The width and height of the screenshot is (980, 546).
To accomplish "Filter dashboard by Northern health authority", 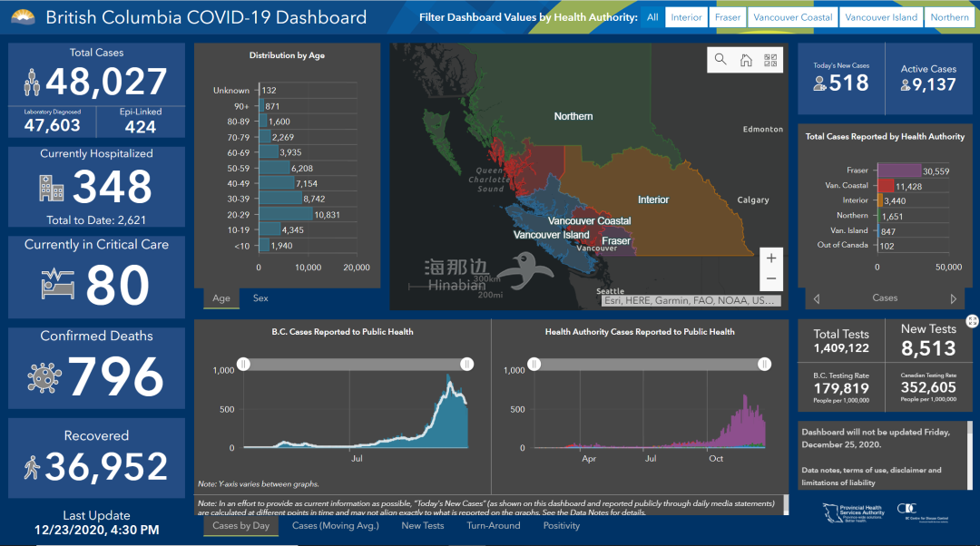I will click(x=949, y=17).
